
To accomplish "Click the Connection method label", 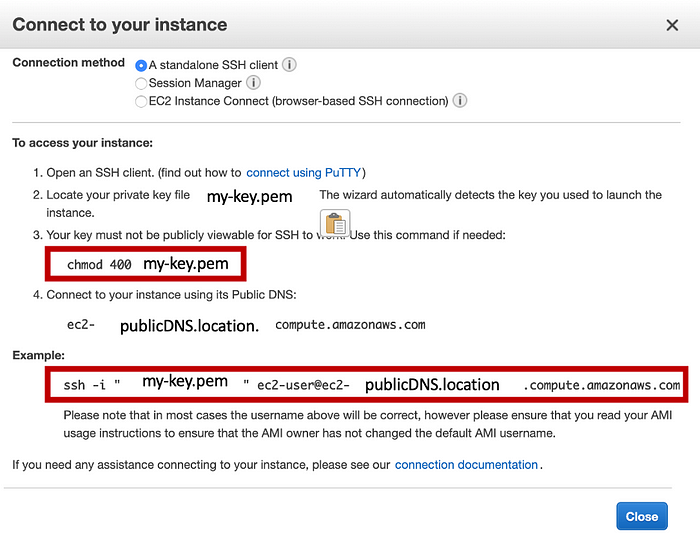I will click(x=68, y=63).
